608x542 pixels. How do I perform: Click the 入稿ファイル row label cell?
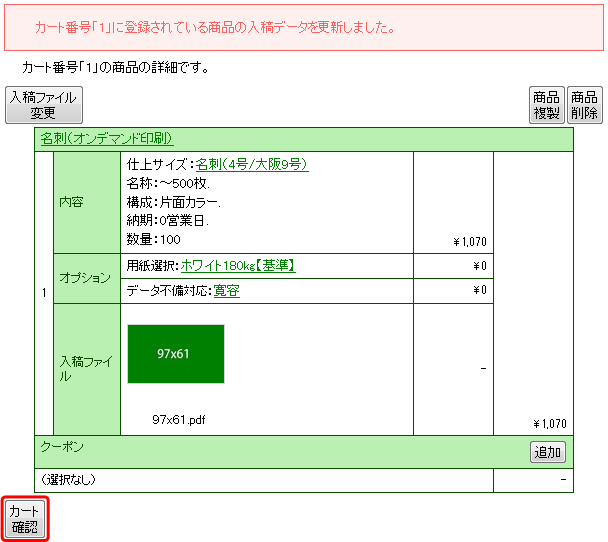86,368
